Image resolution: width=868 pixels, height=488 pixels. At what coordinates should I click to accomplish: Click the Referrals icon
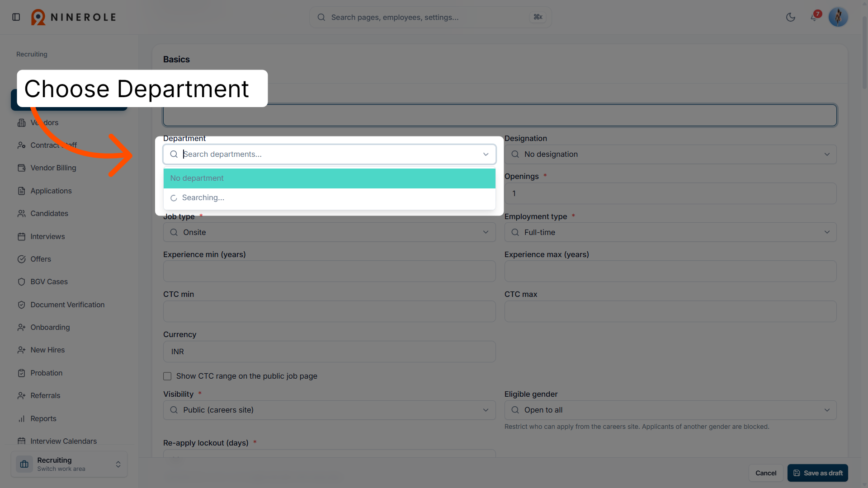(x=21, y=395)
